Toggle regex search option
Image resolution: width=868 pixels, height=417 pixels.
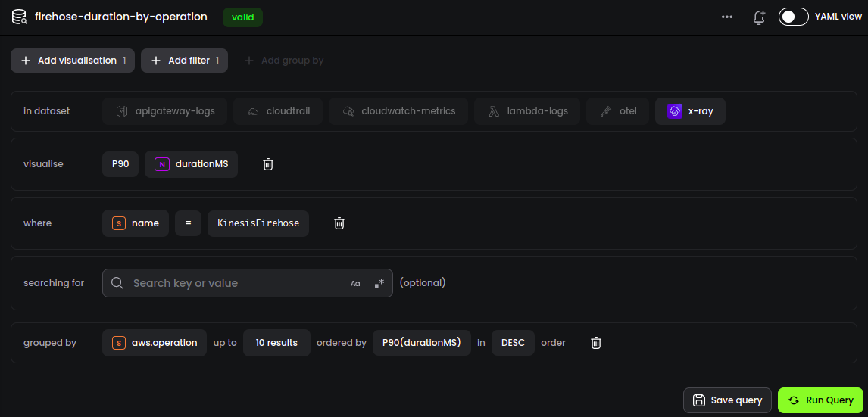point(379,283)
